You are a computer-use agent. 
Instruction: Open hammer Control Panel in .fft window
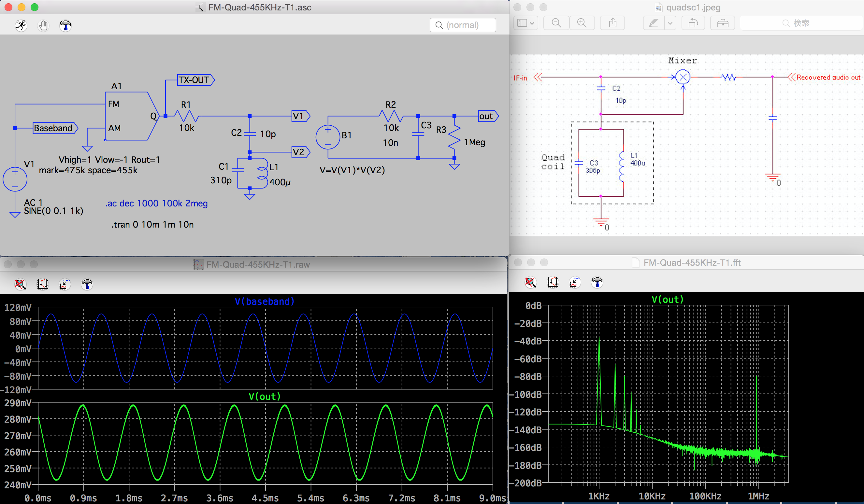coord(597,282)
